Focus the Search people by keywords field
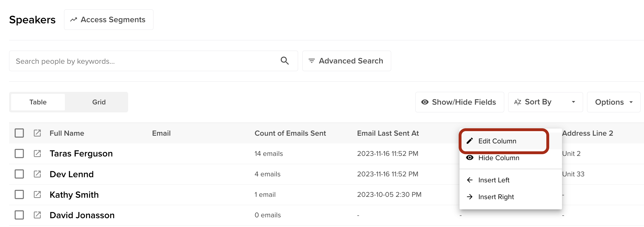The image size is (644, 227). [x=142, y=61]
